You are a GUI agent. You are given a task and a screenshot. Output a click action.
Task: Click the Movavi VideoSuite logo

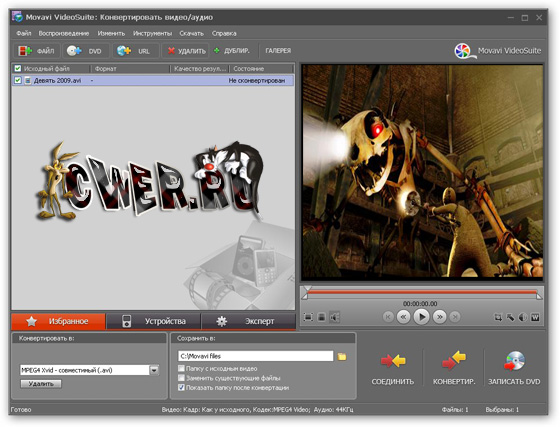tap(498, 51)
